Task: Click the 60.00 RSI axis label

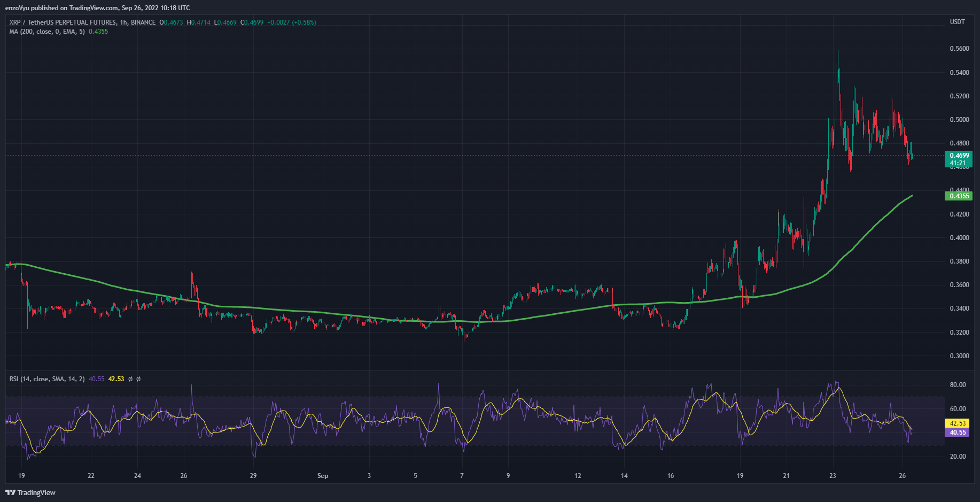Action: 958,409
